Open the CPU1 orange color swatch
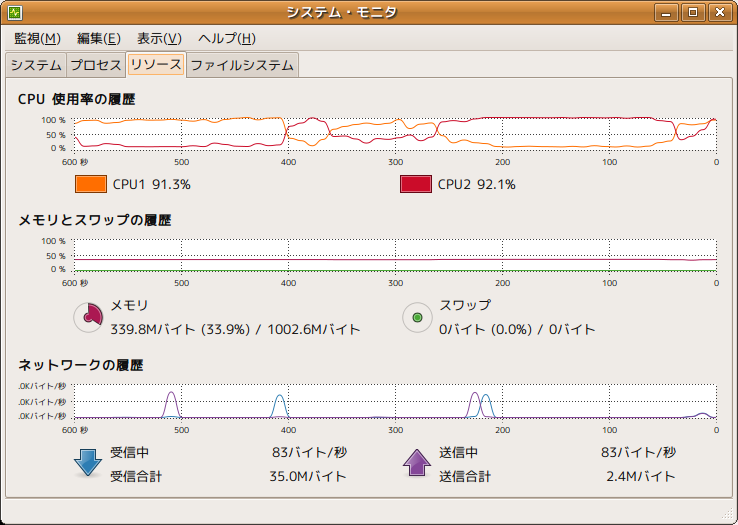 point(90,184)
